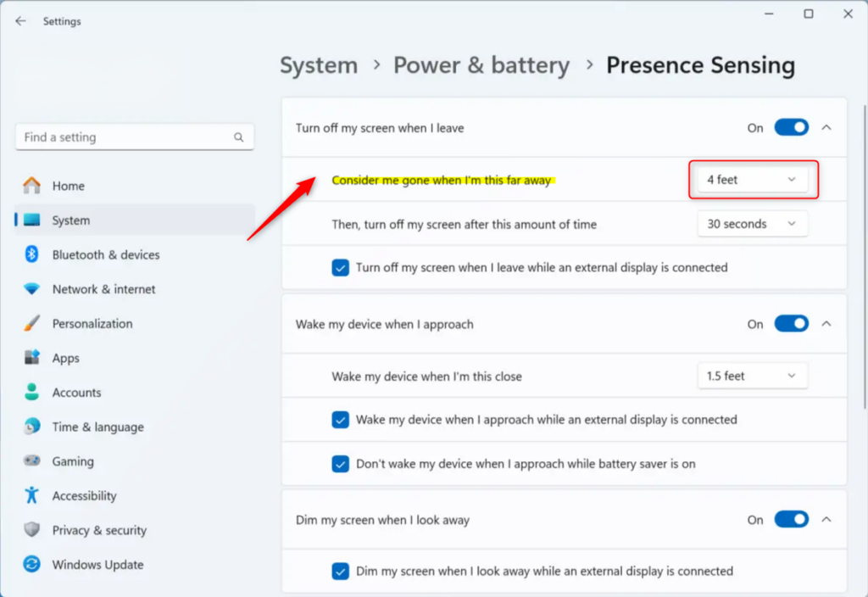Open Home in the sidebar
Screen dimensions: 868x597
[x=135, y=186]
